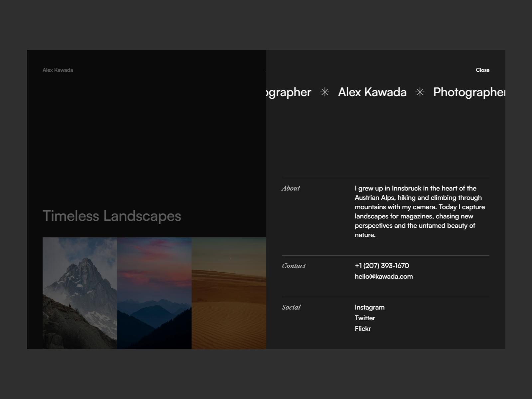Click the scrolling Alex Kawada marquee text

click(x=372, y=92)
